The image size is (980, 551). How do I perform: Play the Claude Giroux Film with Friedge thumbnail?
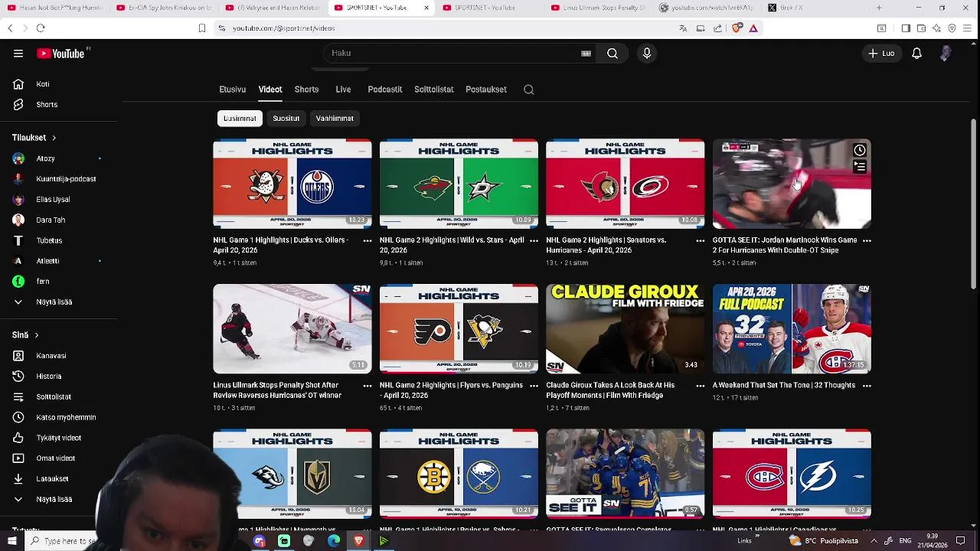(x=626, y=329)
